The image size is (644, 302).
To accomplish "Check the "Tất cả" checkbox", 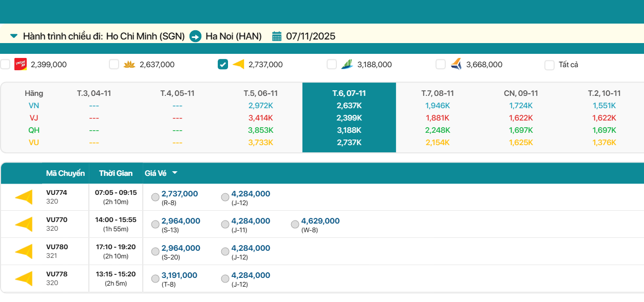I will (x=550, y=65).
